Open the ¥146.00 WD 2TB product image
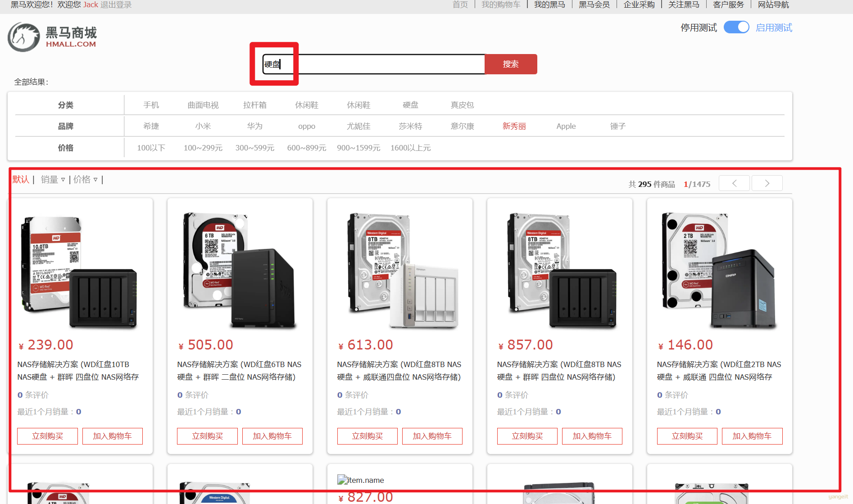The image size is (853, 504). (x=719, y=270)
